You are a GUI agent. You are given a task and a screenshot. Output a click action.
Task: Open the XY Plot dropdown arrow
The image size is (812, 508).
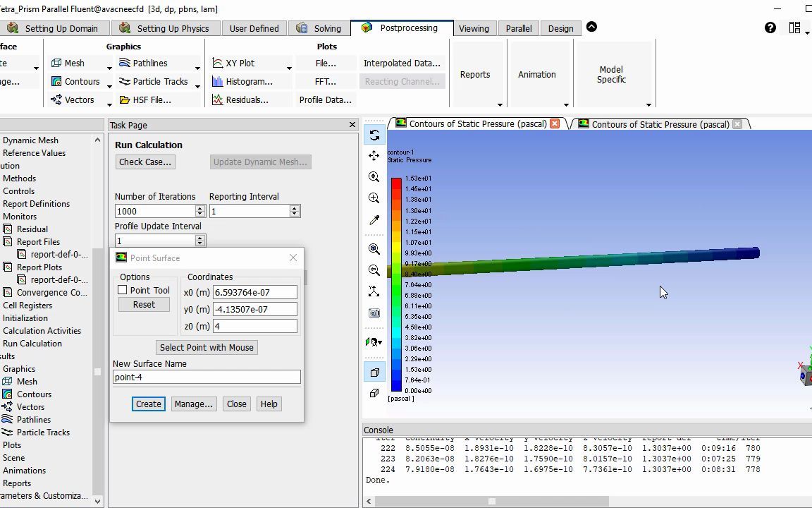click(x=289, y=68)
